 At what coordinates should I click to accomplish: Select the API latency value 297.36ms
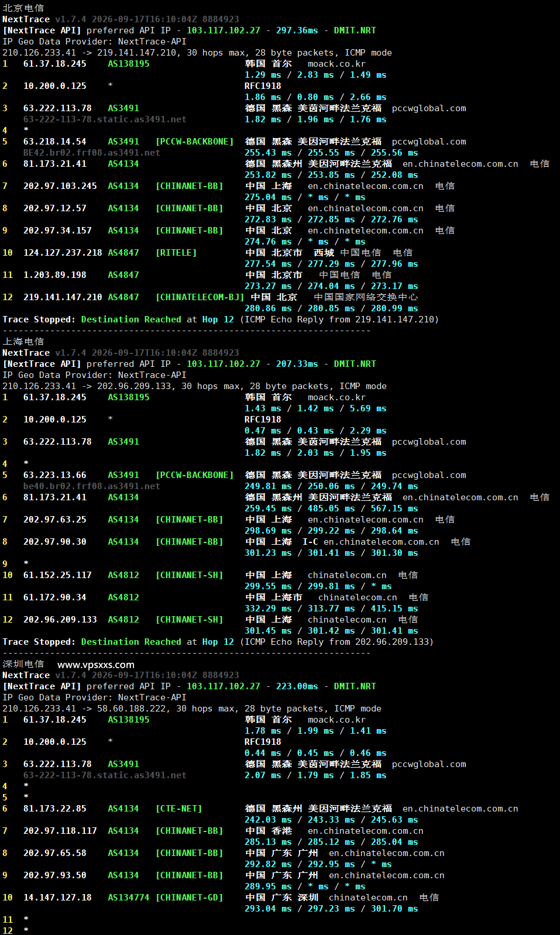coord(297,30)
